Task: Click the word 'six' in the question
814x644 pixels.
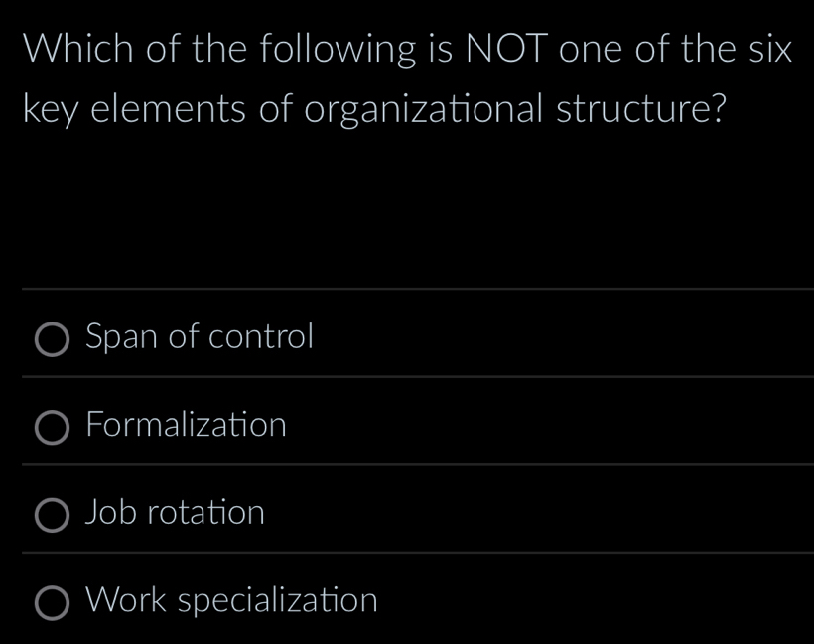Action: pos(763,49)
